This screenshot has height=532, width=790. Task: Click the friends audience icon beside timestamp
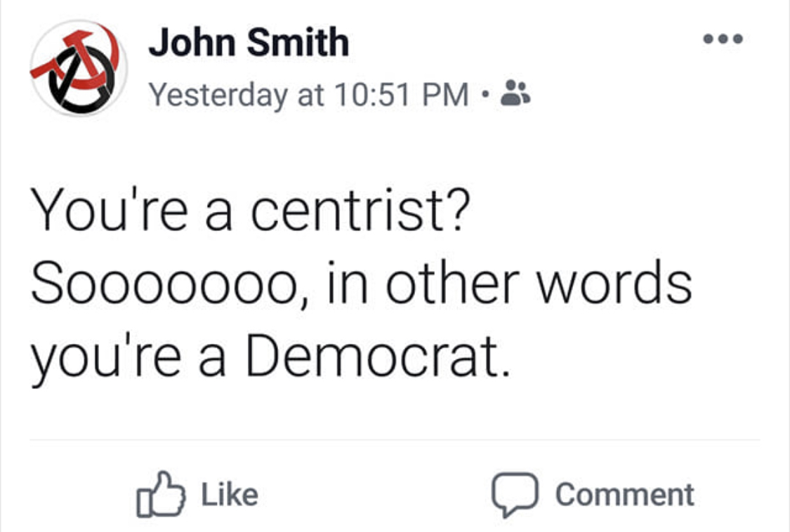[x=515, y=93]
